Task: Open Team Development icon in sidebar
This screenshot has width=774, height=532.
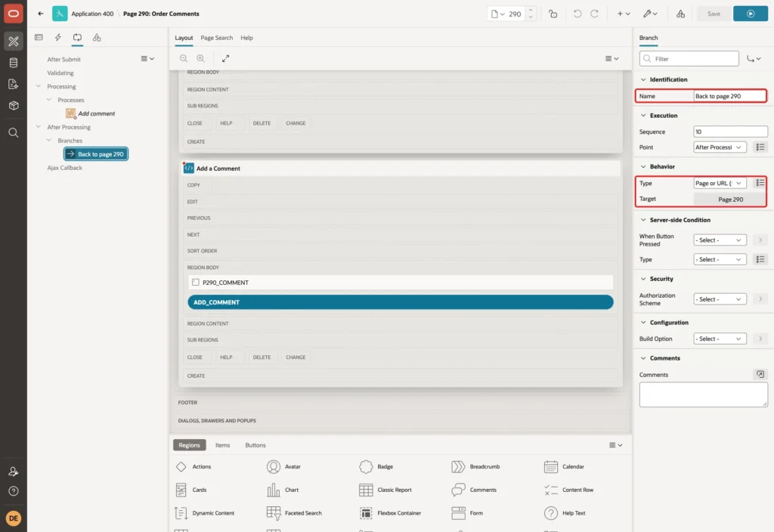Action: [x=14, y=84]
